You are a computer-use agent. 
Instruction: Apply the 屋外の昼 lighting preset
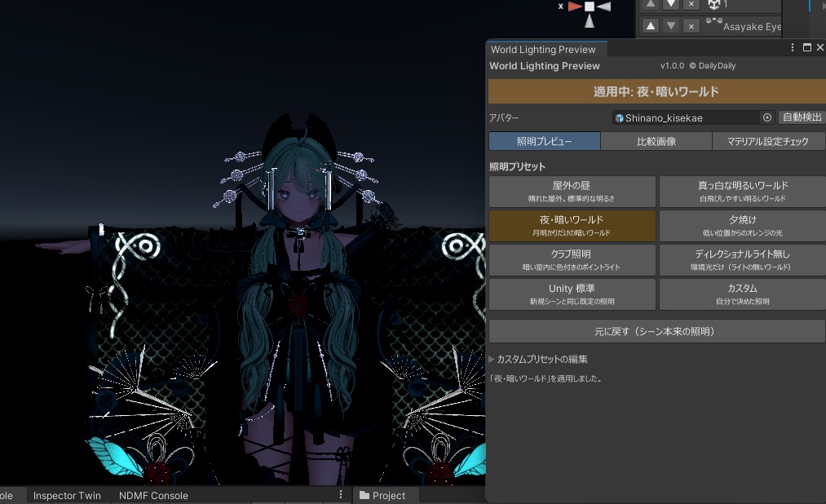[572, 192]
